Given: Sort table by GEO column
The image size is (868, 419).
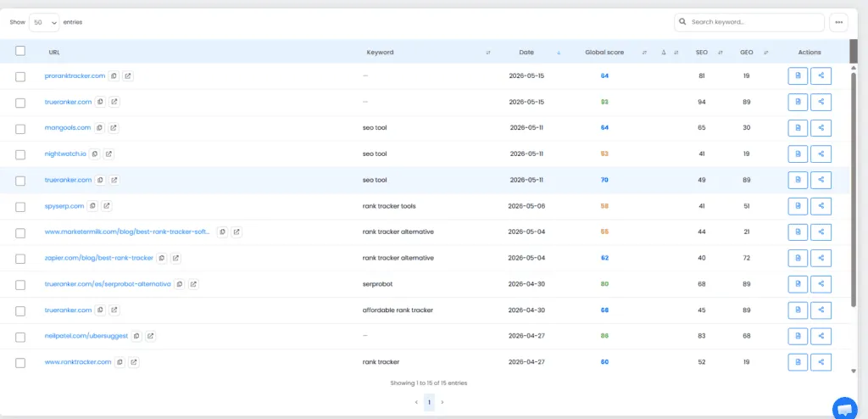Looking at the screenshot, I should [x=766, y=53].
